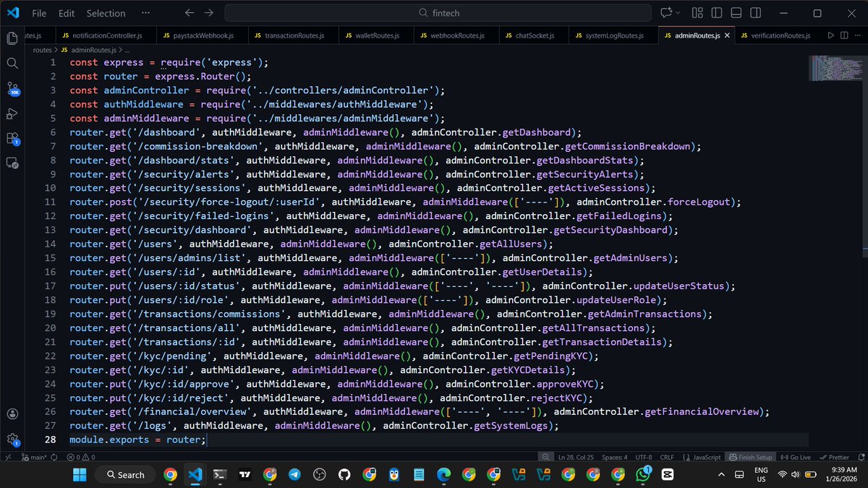Open the Accounts icon in activity bar
The image size is (868, 488).
click(x=12, y=414)
